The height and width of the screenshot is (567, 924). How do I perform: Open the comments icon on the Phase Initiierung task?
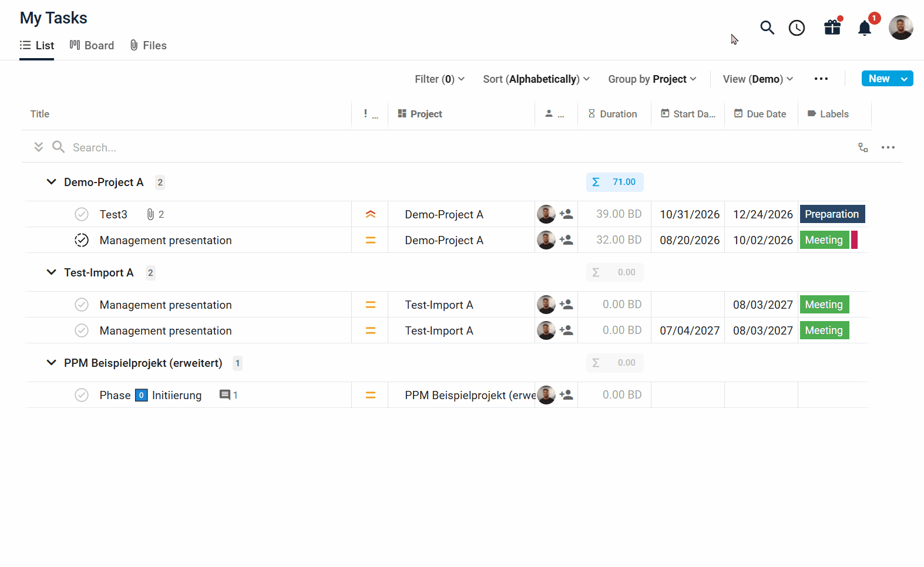(225, 395)
